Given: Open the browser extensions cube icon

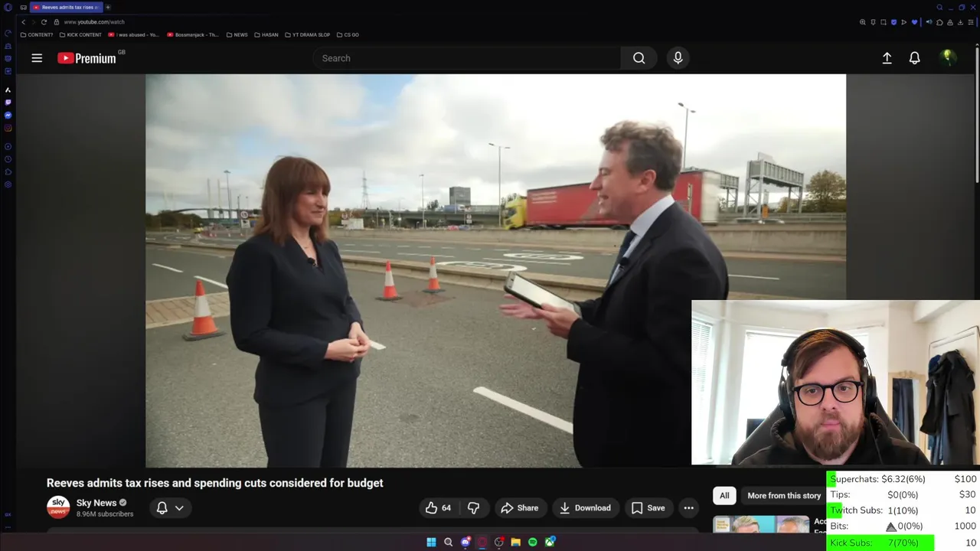Looking at the screenshot, I should 939,22.
